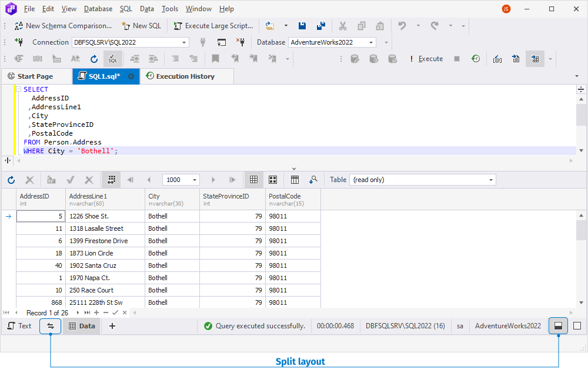Viewport: 588px width, 380px height.
Task: Toggle the split layout button in status bar
Action: [558, 326]
